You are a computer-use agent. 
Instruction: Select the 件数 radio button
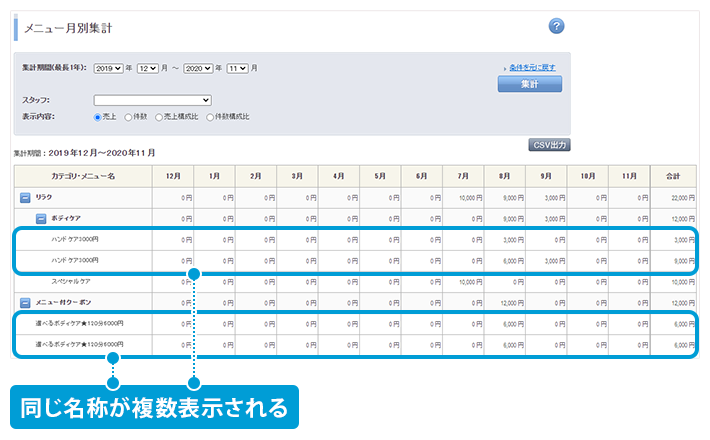click(x=127, y=117)
